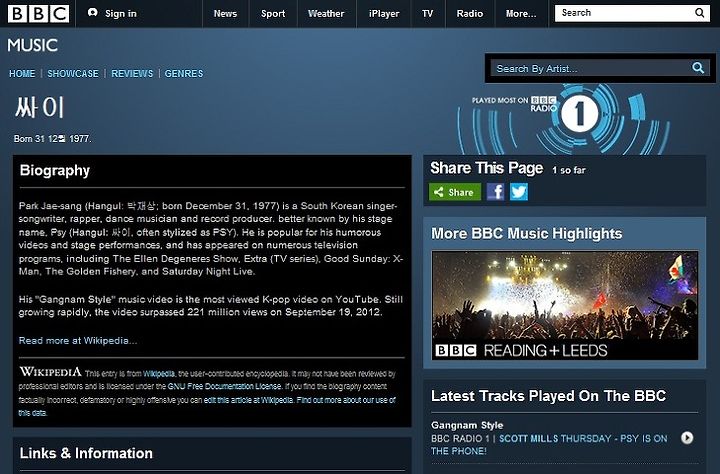
Task: Click the artist name 싸이 heading
Action: 39,107
